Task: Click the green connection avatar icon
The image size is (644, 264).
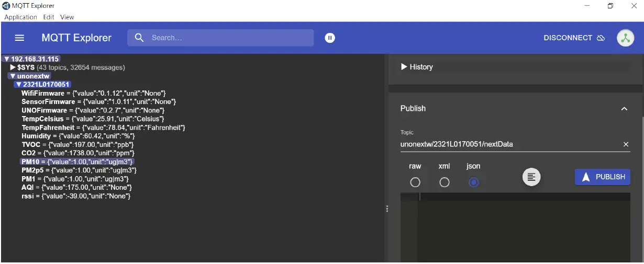Action: 625,38
